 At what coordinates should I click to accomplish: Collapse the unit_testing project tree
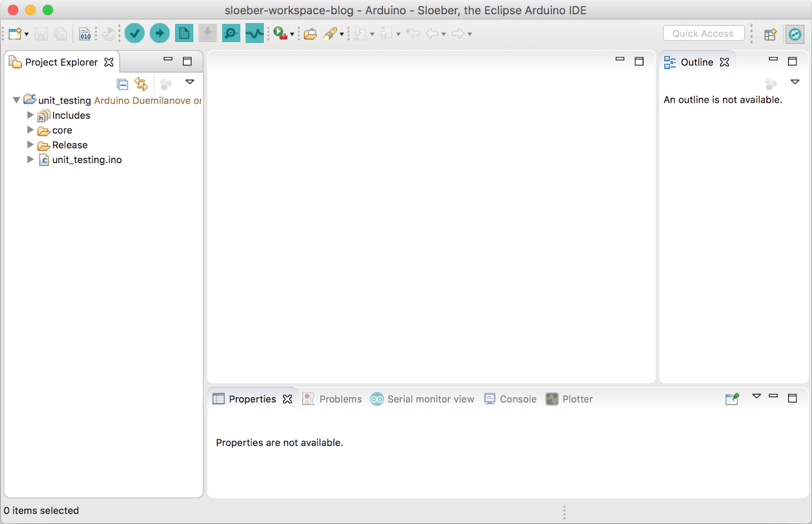(16, 100)
